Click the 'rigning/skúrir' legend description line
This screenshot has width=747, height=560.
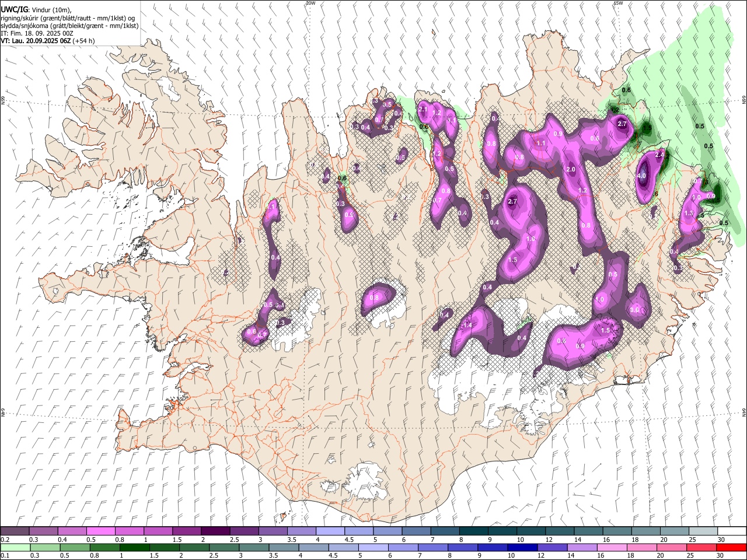[x=68, y=18]
